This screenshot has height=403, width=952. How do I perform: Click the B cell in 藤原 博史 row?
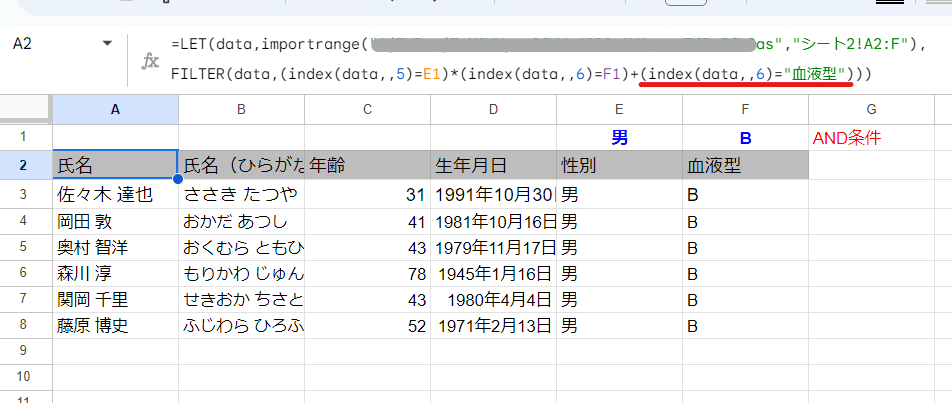(x=745, y=326)
